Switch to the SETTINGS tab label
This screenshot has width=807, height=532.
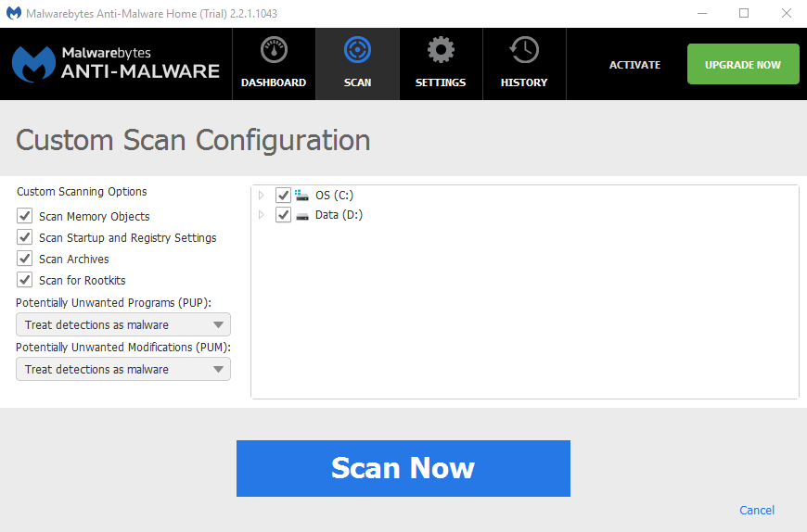click(x=441, y=82)
